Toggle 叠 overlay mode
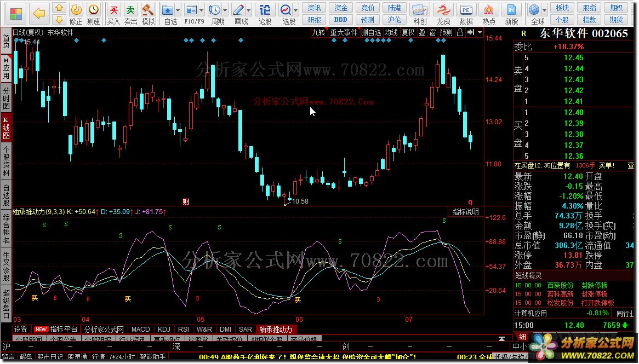Viewport: 639px width, 364px height. pos(422,32)
